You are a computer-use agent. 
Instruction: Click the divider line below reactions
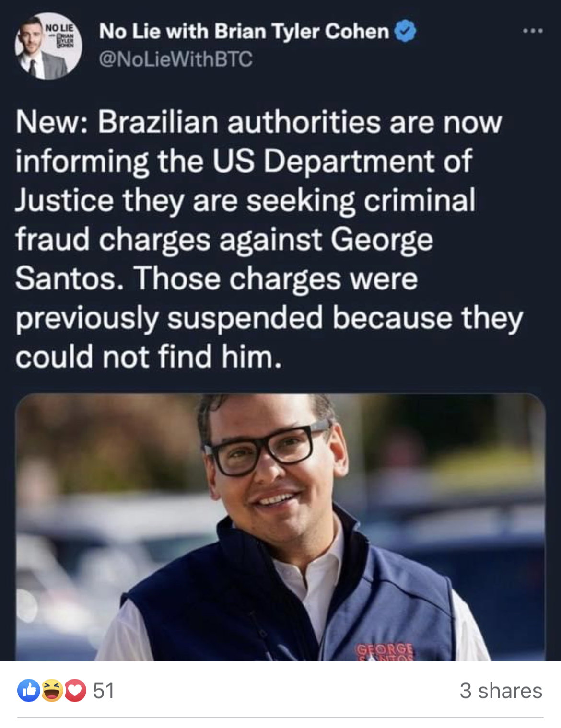pos(280,717)
